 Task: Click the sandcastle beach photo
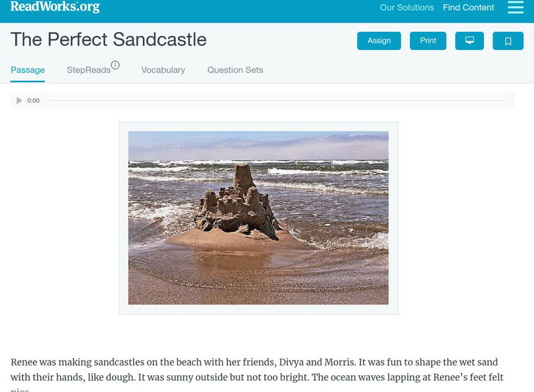click(259, 219)
